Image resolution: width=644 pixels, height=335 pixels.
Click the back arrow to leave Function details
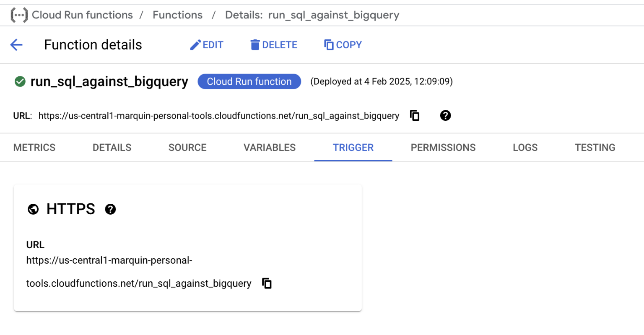(x=16, y=44)
